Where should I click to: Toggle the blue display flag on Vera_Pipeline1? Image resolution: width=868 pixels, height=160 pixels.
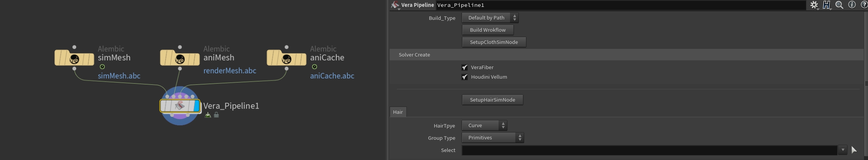[197, 106]
